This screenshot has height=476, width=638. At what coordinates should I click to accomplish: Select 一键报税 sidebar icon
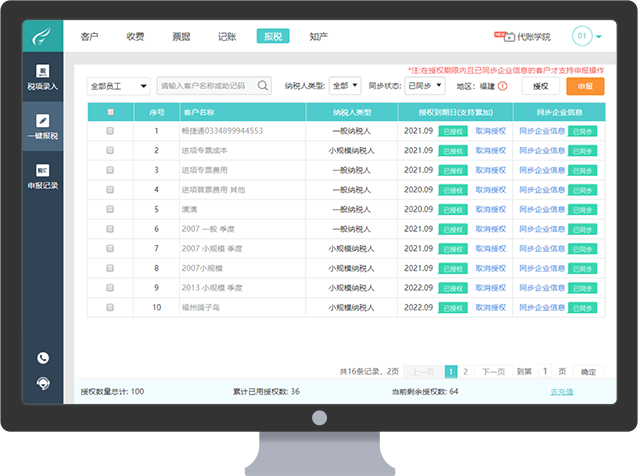coord(43,120)
